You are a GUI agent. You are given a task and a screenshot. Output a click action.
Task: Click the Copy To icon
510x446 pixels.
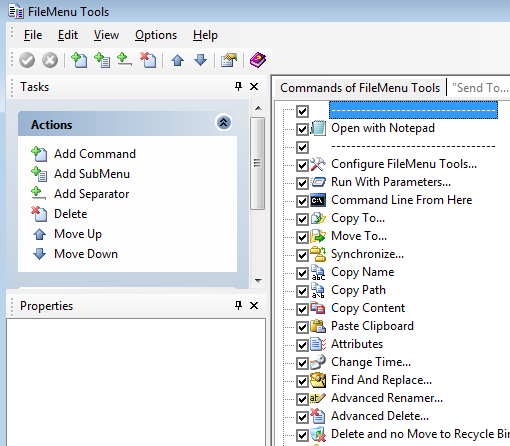[x=318, y=218]
